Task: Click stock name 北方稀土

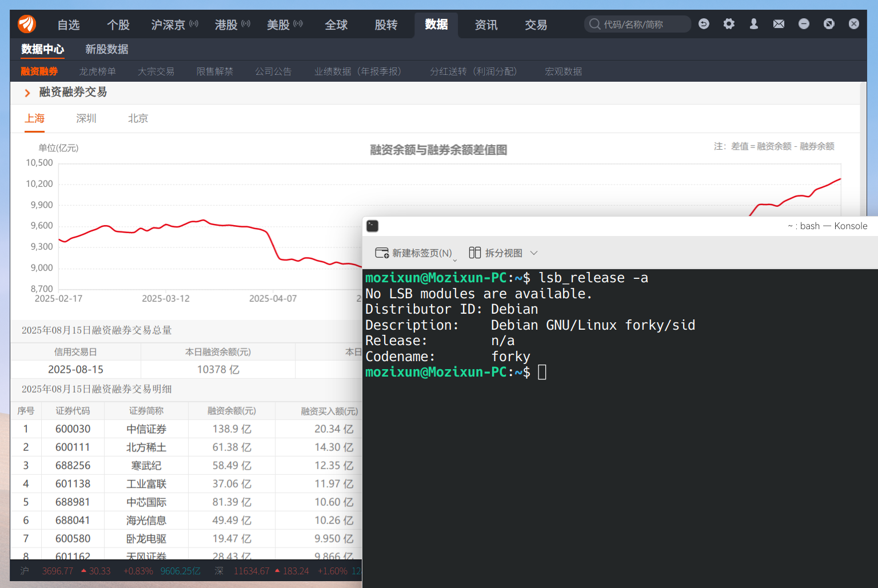Action: 146,447
